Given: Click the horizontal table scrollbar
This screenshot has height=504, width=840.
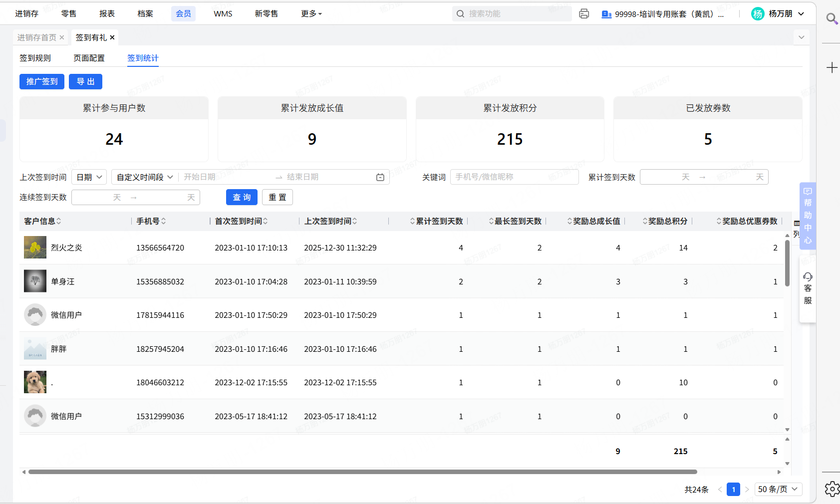Looking at the screenshot, I should [x=362, y=472].
